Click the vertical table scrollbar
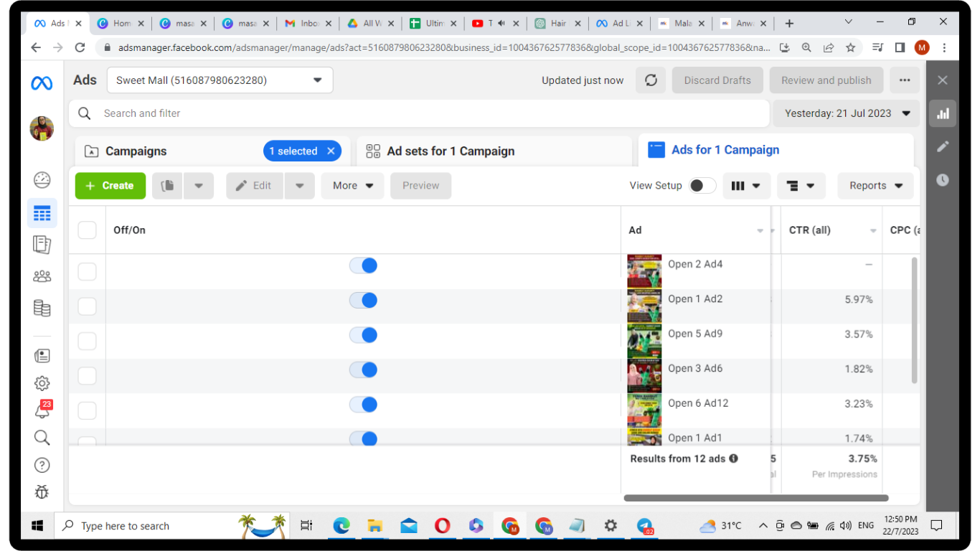Image resolution: width=980 pixels, height=551 pixels. pos(914,320)
